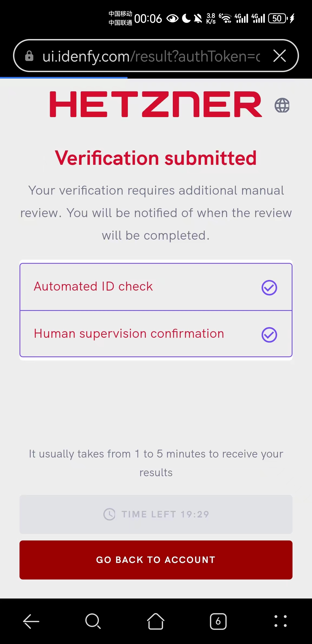Select the Human supervision confirmation row
Image resolution: width=312 pixels, height=644 pixels.
[135, 334]
